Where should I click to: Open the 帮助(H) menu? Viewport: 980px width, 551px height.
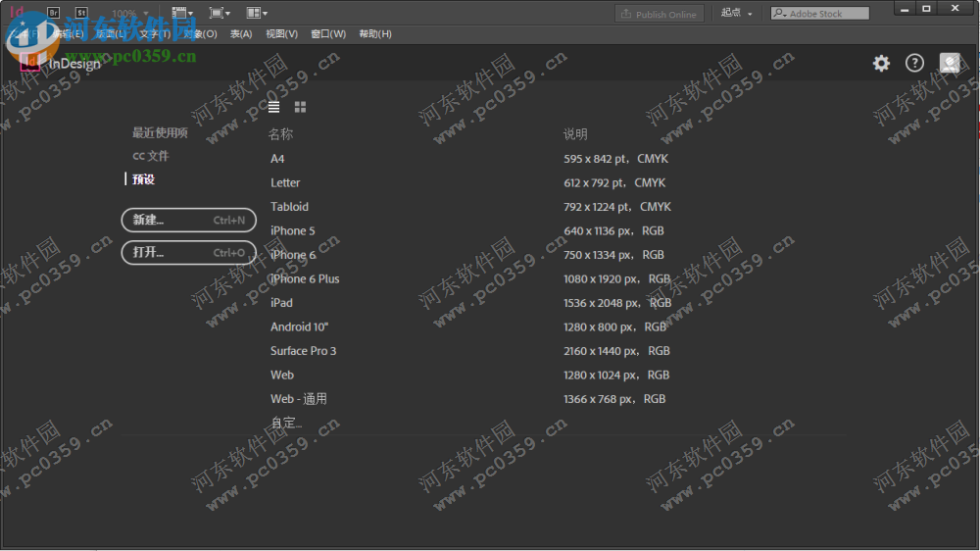[375, 33]
